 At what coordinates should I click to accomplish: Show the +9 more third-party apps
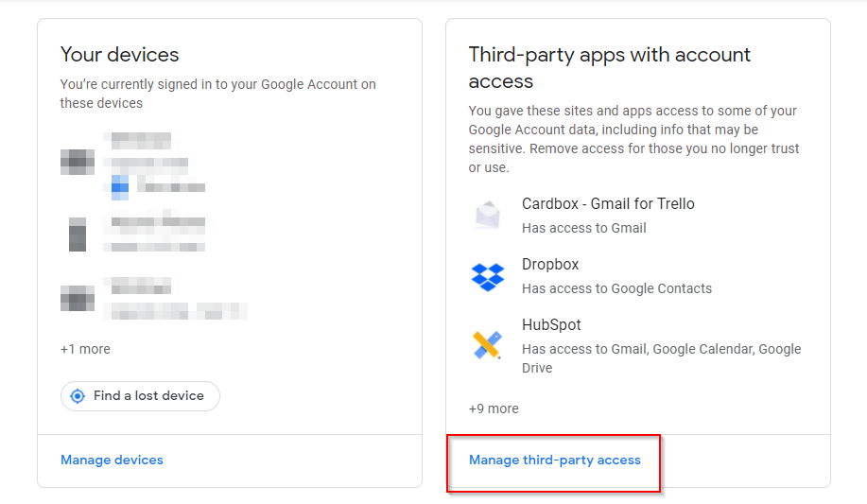coord(494,408)
